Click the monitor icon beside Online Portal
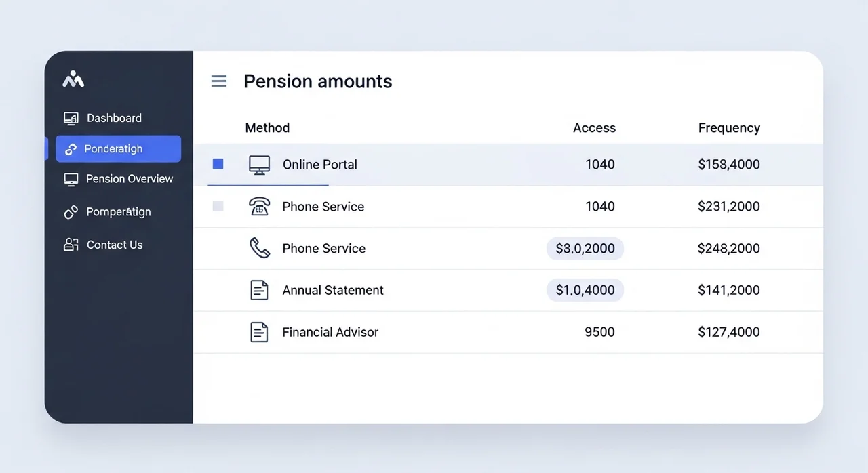The height and width of the screenshot is (473, 868). (x=259, y=165)
